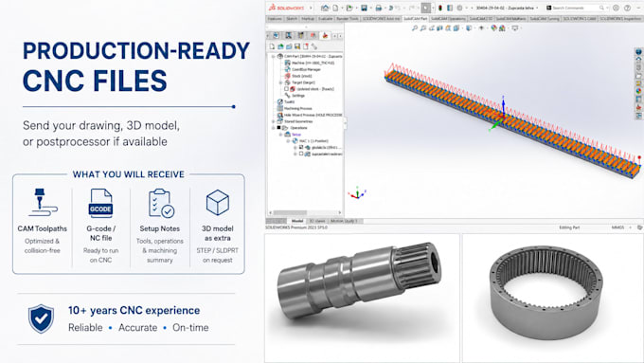Click the Search Commands input field
The width and height of the screenshot is (644, 363).
click(x=575, y=8)
